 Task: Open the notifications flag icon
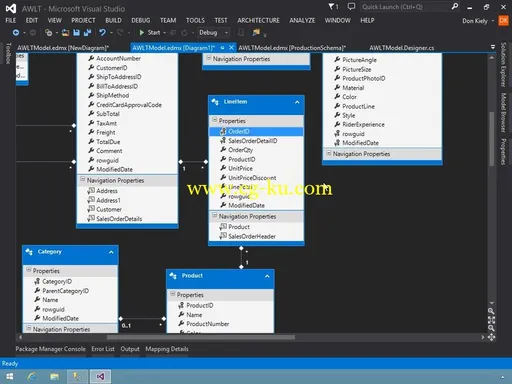(x=332, y=6)
